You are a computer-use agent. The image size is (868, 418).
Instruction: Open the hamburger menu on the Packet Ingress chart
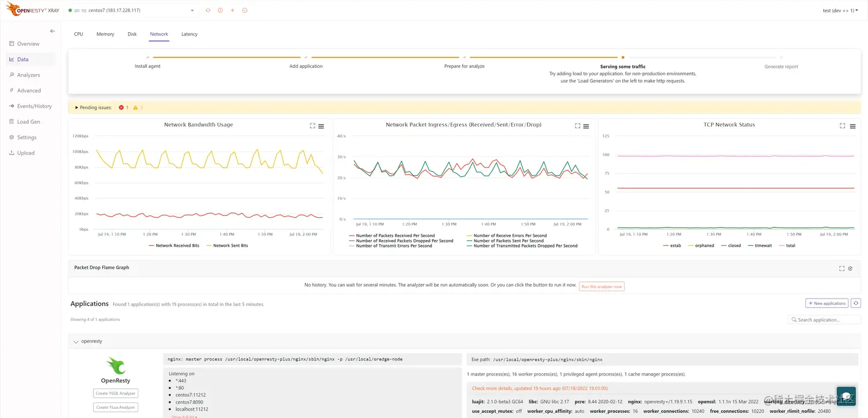click(x=586, y=126)
